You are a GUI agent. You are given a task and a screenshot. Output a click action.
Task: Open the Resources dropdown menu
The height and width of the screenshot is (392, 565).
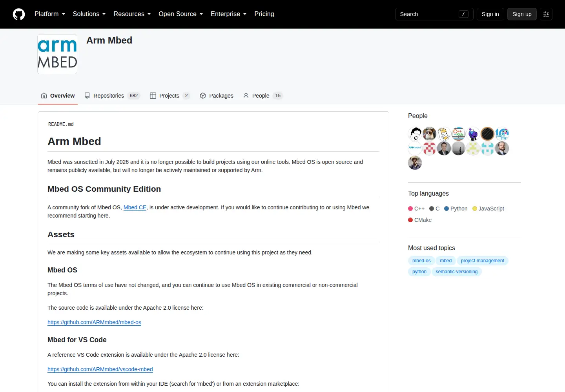point(132,14)
